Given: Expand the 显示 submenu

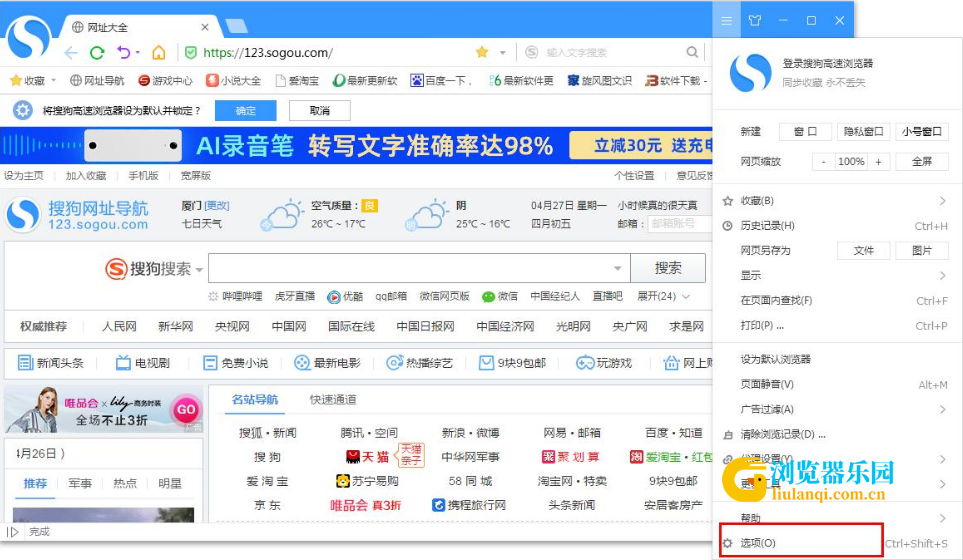Looking at the screenshot, I should 942,276.
